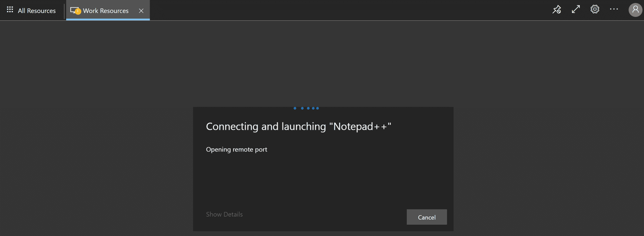Click the All Resources label

tap(37, 11)
